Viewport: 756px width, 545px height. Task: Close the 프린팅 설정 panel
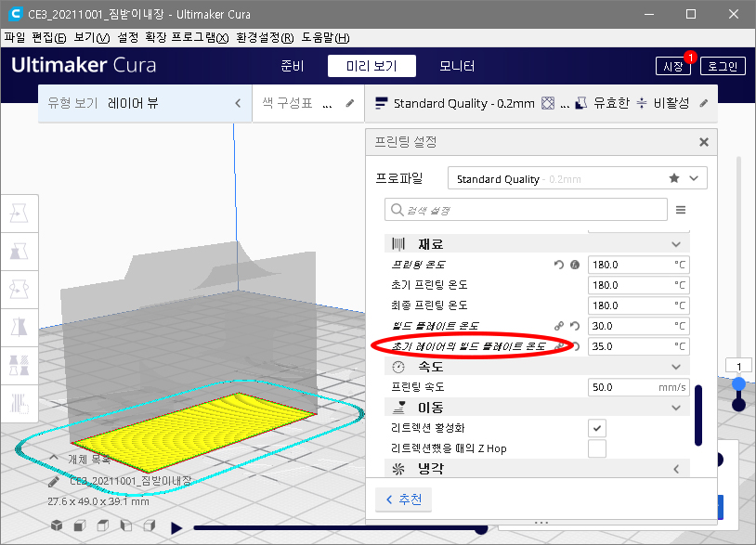704,142
